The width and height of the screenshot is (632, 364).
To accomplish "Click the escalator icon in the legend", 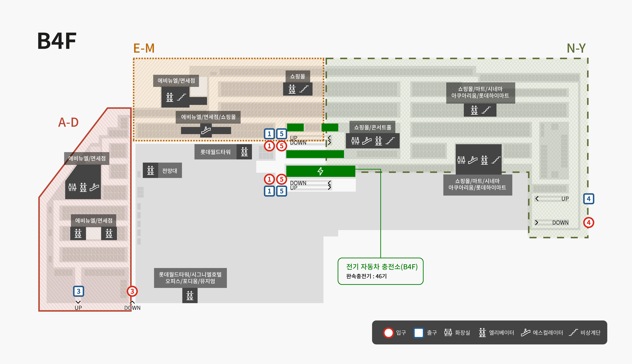I will click(526, 332).
